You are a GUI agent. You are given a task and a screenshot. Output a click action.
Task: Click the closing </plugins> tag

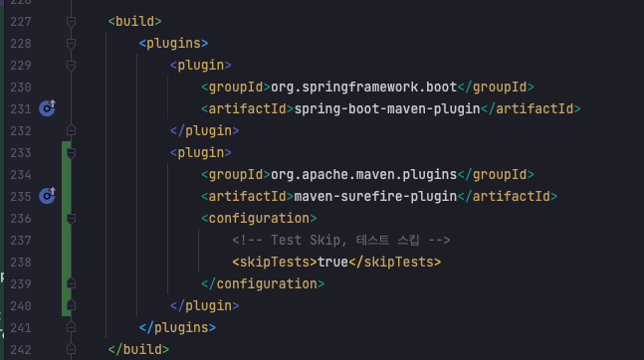(177, 327)
